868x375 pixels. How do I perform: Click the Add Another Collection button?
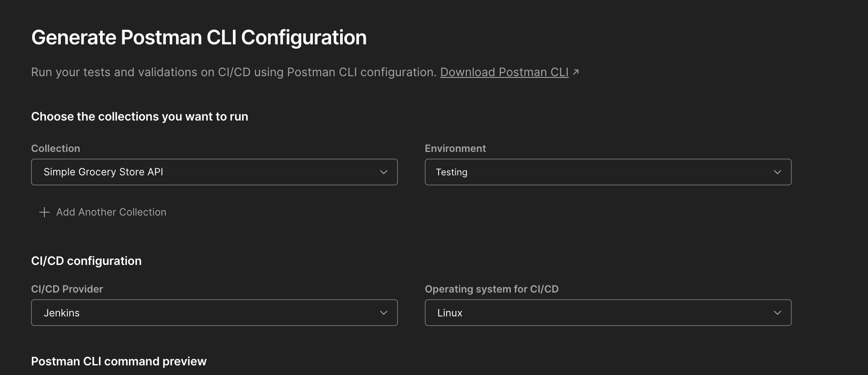tap(103, 212)
